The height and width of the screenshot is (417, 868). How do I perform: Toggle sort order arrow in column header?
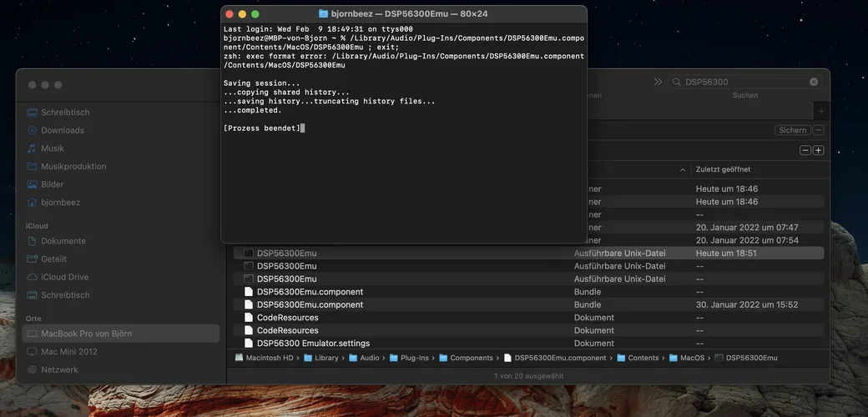coord(684,169)
